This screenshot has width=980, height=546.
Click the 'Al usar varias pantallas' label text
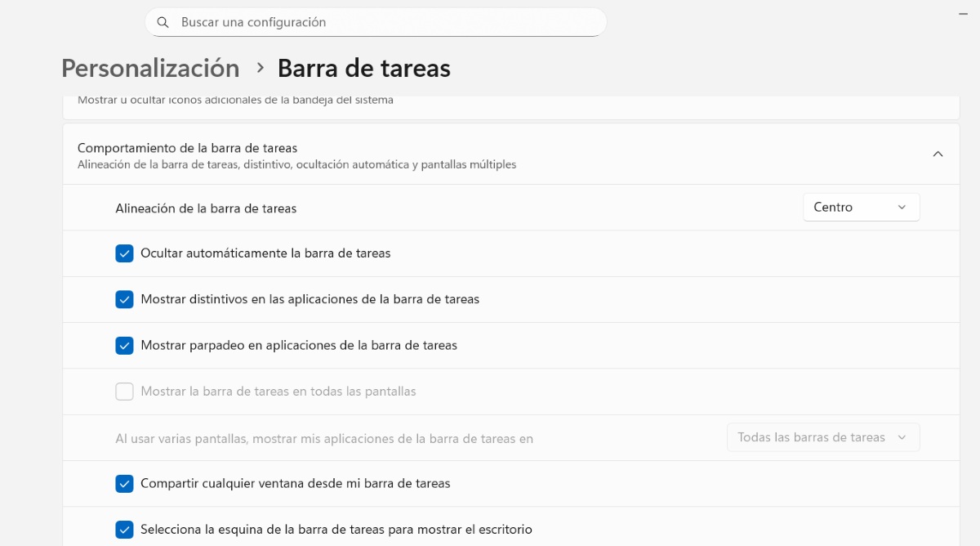(x=324, y=439)
